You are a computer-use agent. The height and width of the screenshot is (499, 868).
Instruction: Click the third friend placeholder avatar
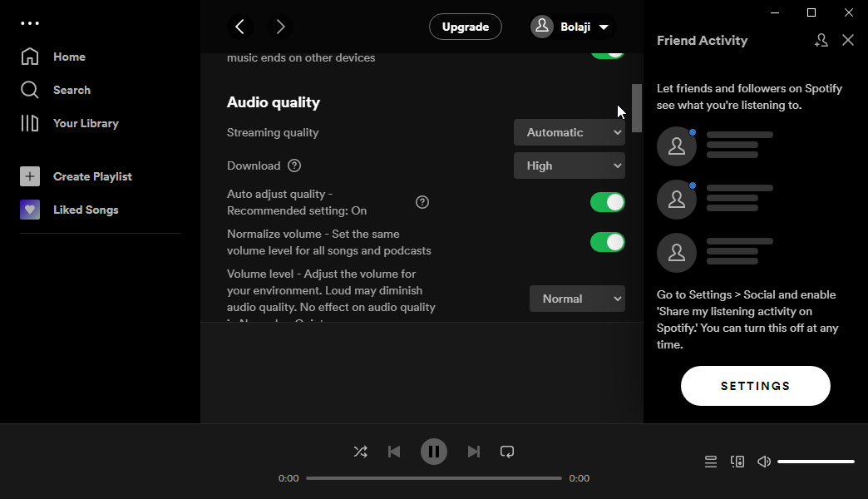677,253
